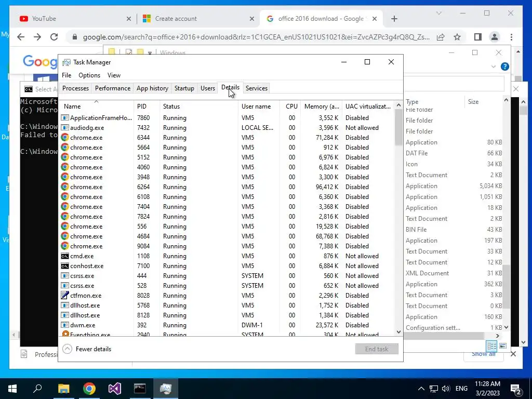This screenshot has height=399, width=532.
Task: Bookmark this page with star icon
Action: [457, 37]
